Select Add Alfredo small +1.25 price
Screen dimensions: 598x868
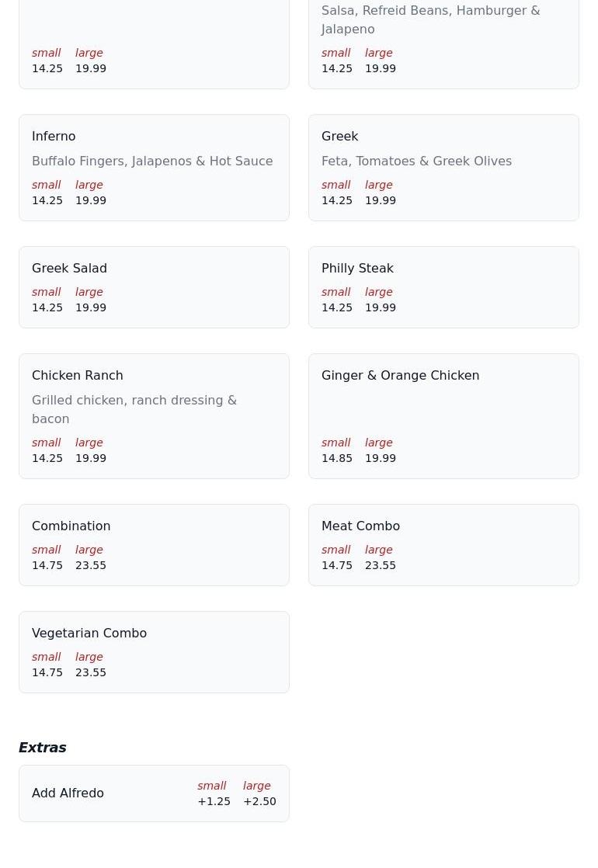pos(214,801)
